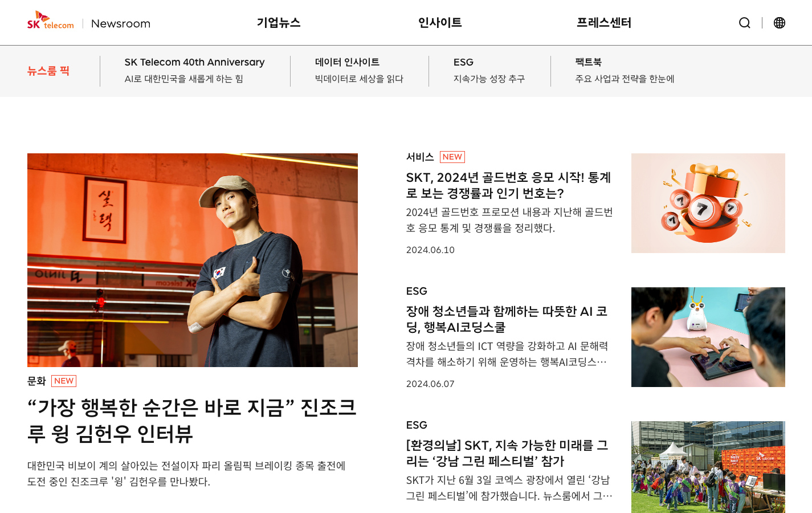Screen dimensions: 812x513
Task: Open the AI coding school tablet thumbnail
Action: click(x=708, y=337)
